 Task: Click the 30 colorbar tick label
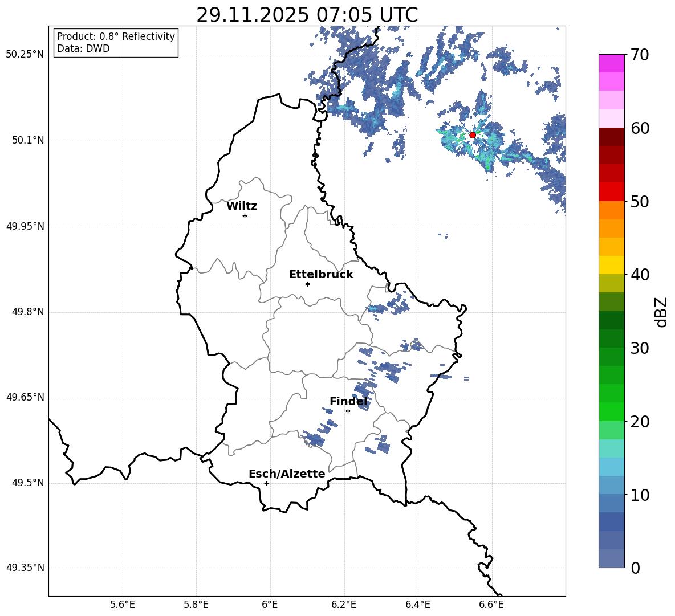tap(640, 348)
